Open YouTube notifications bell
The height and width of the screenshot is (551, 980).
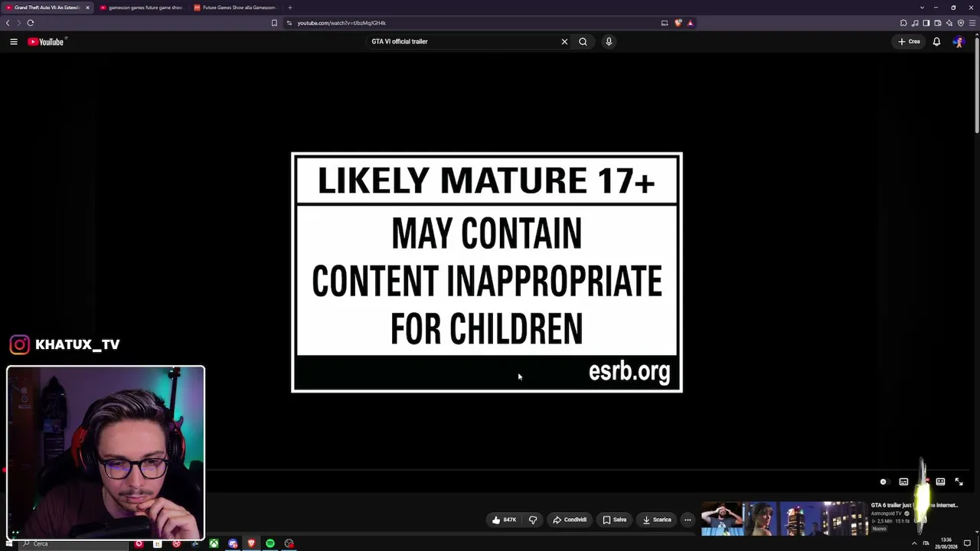click(x=936, y=41)
